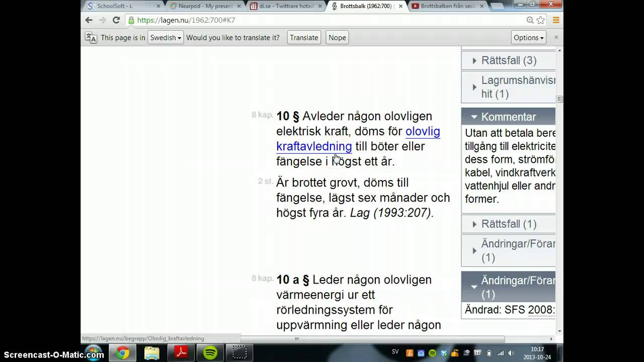Viewport: 644px width, 362px height.
Task: Open the Windows Start button
Action: [94, 352]
